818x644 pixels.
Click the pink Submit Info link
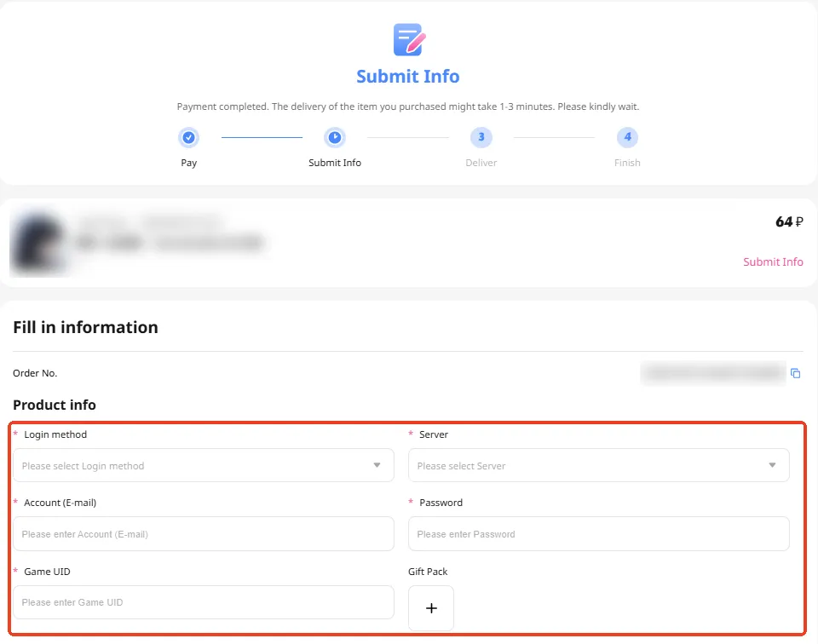coord(773,262)
